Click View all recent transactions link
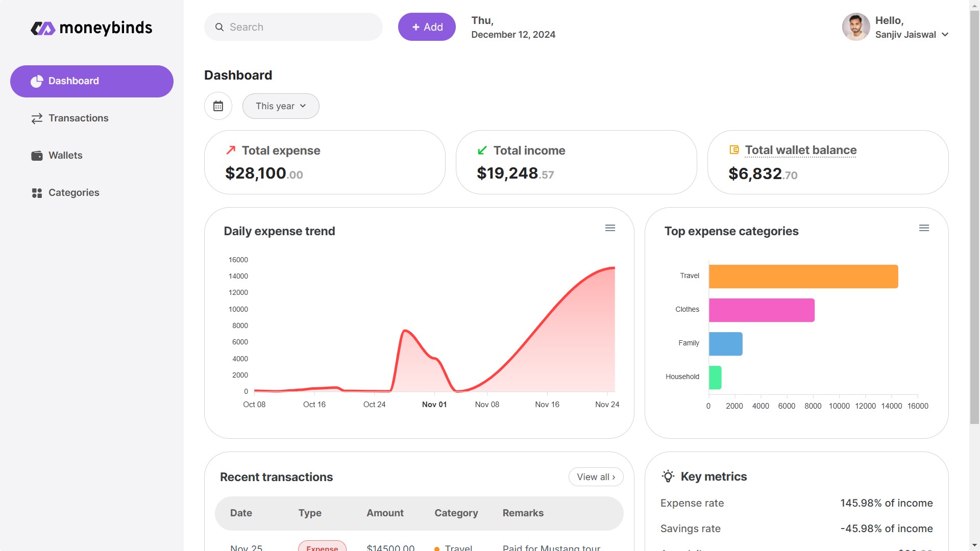This screenshot has height=551, width=980. (596, 477)
